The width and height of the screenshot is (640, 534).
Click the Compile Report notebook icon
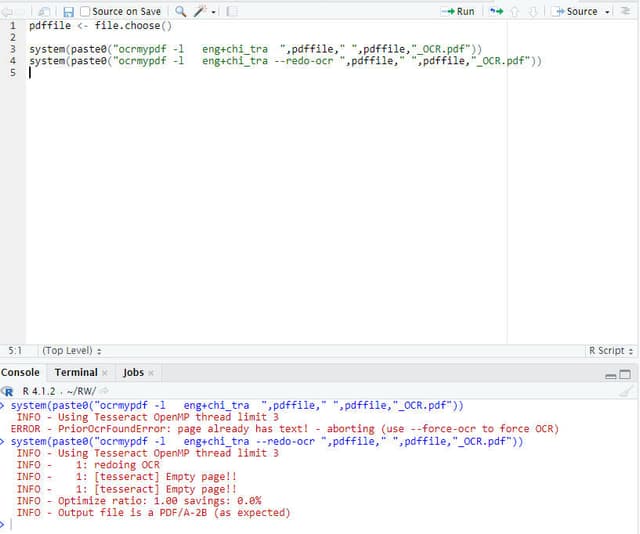(232, 11)
